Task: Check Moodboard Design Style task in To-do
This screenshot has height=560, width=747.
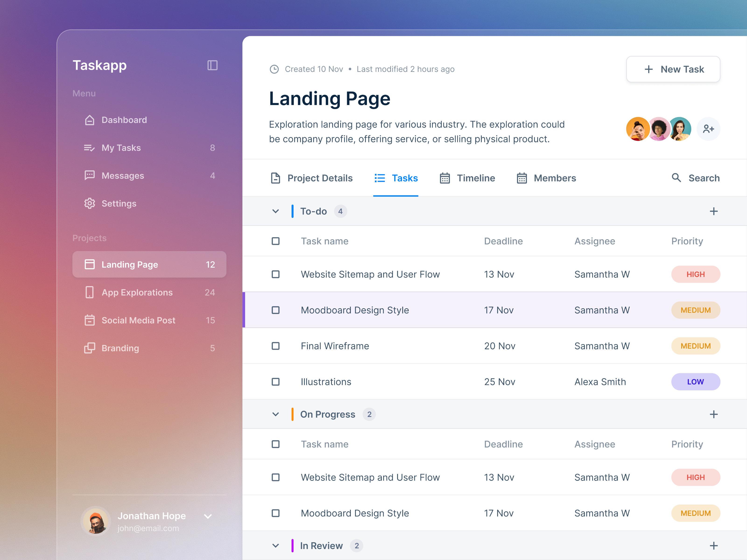Action: click(275, 310)
